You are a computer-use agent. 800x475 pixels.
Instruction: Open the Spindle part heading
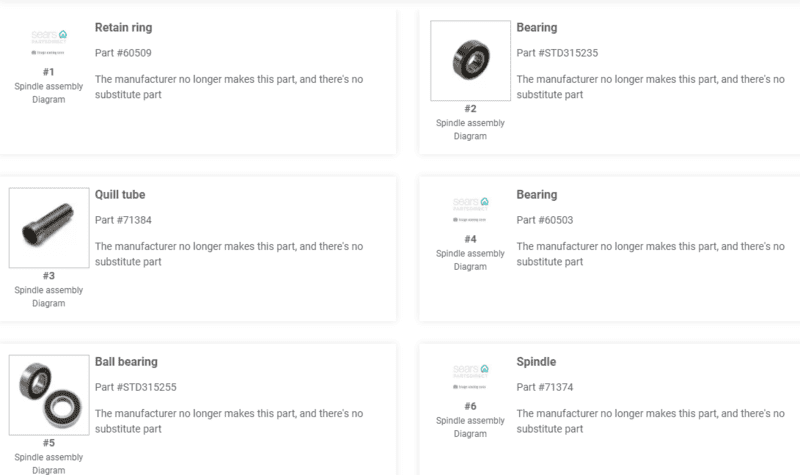(x=536, y=362)
